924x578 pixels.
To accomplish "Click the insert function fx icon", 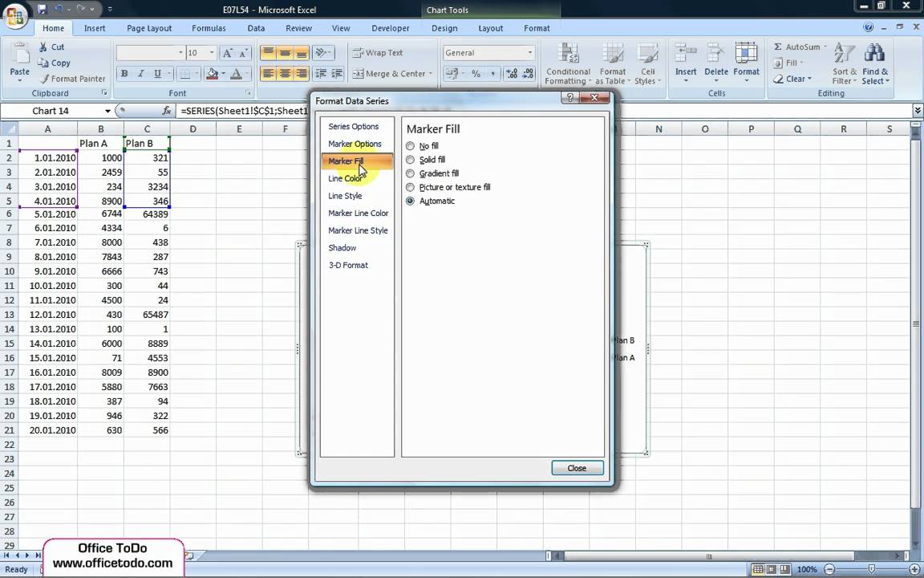I will (167, 111).
